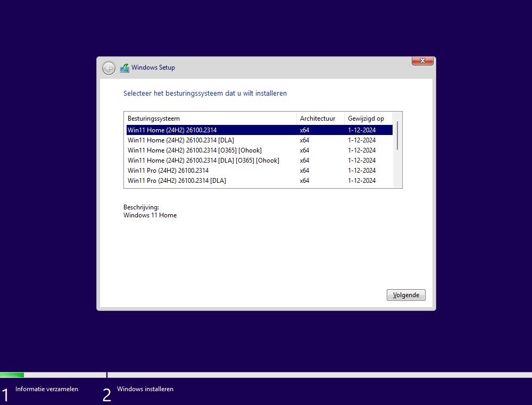The width and height of the screenshot is (532, 405).
Task: Click the Windows Setup title icon
Action: 124,68
